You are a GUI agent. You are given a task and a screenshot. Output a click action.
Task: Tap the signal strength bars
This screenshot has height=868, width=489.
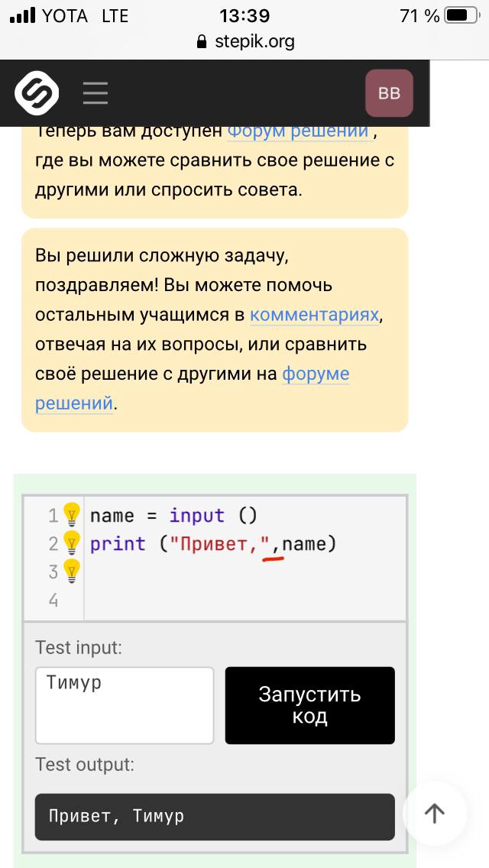coord(23,15)
